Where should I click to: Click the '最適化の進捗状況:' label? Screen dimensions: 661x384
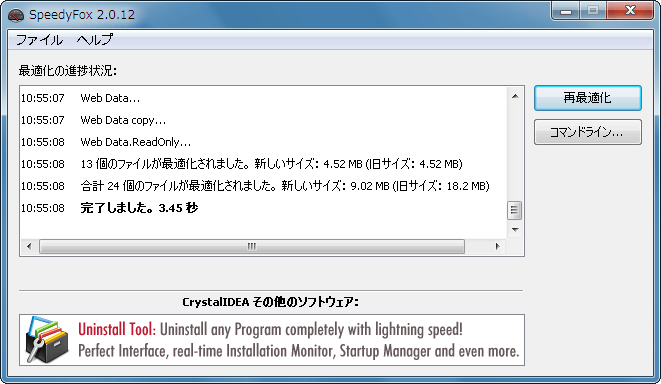(67, 70)
